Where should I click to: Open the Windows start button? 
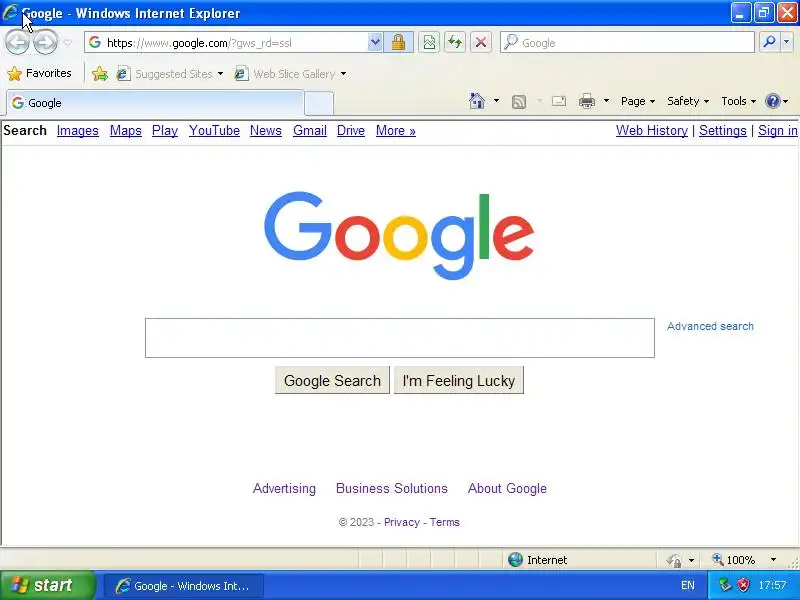pyautogui.click(x=47, y=585)
